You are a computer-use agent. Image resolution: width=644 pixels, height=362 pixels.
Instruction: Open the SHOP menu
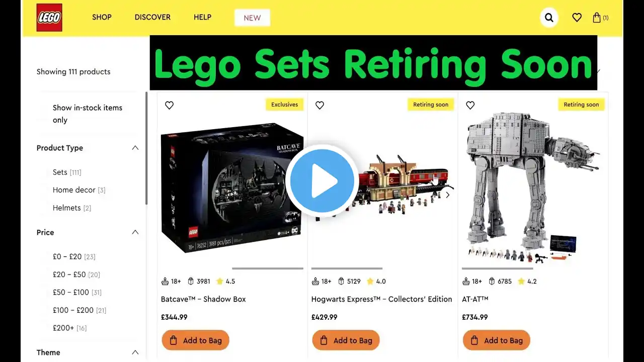coord(102,17)
